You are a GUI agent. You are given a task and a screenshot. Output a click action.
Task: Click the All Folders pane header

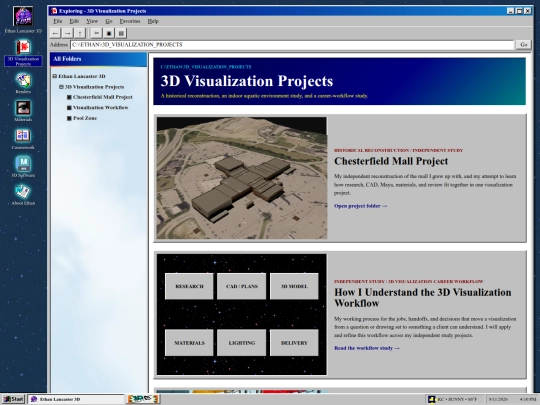click(98, 59)
